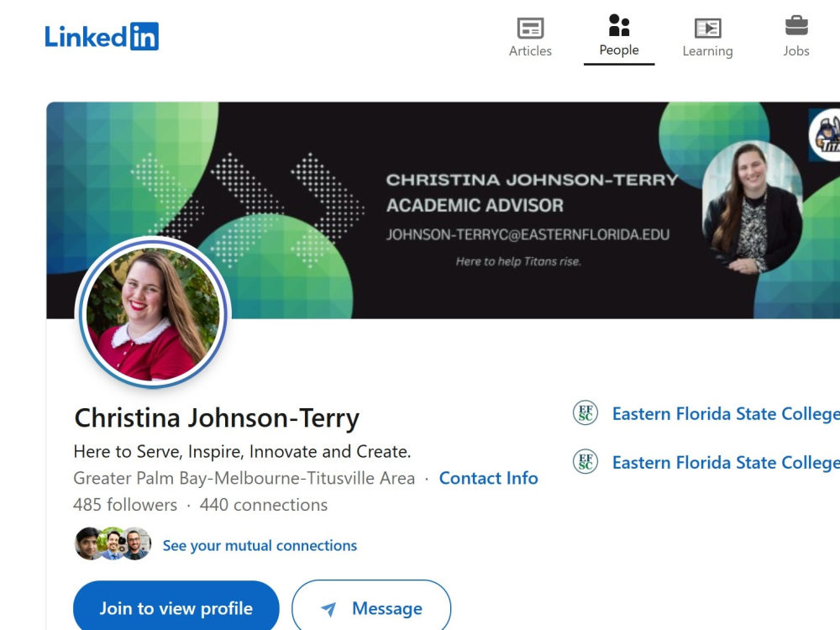Click See your mutual connections link
The height and width of the screenshot is (630, 840).
click(260, 545)
